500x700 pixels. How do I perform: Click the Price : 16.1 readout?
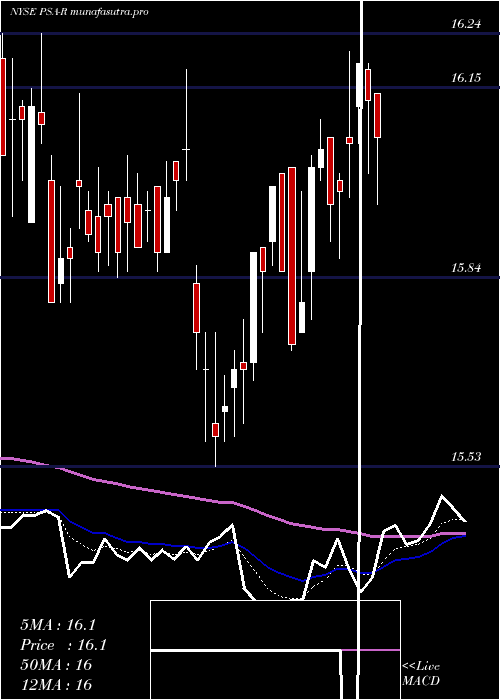pyautogui.click(x=63, y=645)
